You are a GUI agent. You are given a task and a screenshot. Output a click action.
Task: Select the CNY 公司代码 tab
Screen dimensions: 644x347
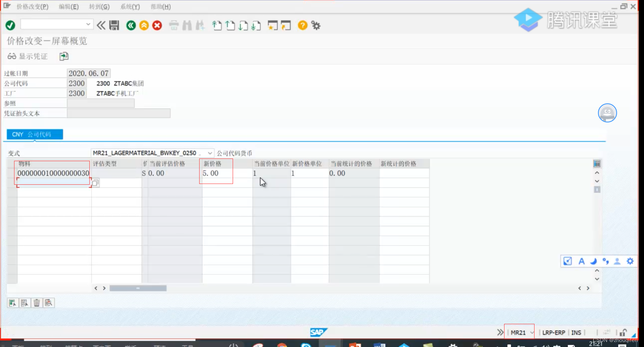click(x=35, y=134)
